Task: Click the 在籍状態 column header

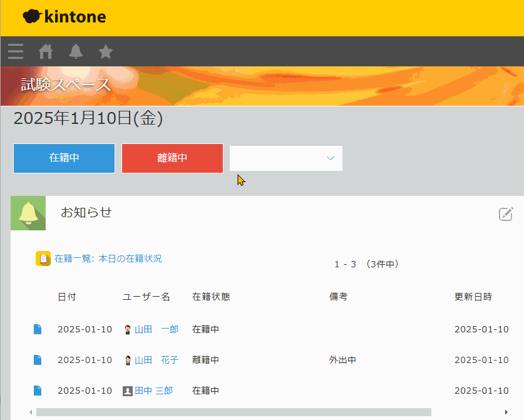Action: click(x=211, y=297)
